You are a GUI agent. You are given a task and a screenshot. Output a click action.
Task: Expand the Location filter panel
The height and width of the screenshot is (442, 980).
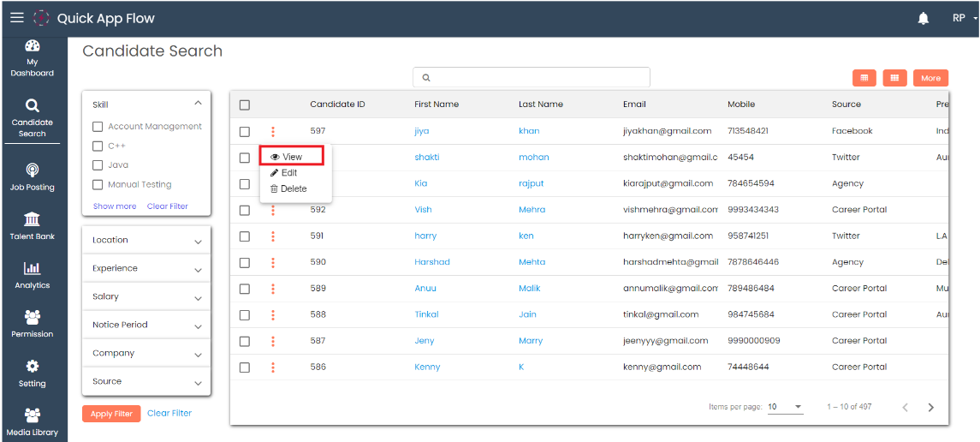tap(146, 241)
